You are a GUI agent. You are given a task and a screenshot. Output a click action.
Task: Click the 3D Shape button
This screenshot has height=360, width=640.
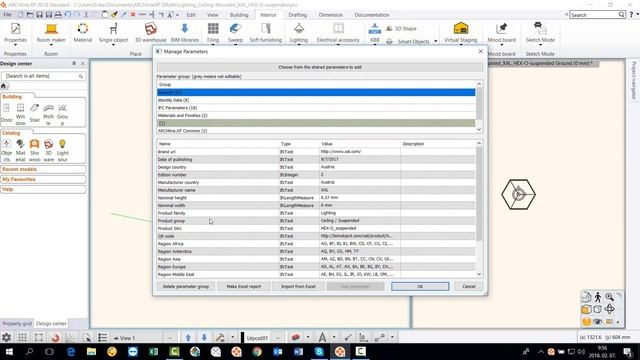click(x=401, y=29)
